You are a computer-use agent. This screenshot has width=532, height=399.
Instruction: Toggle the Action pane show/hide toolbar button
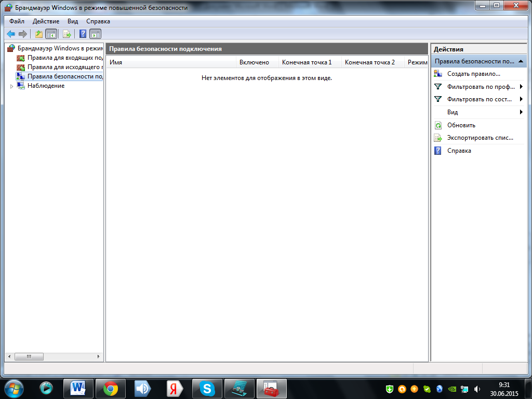pyautogui.click(x=96, y=34)
